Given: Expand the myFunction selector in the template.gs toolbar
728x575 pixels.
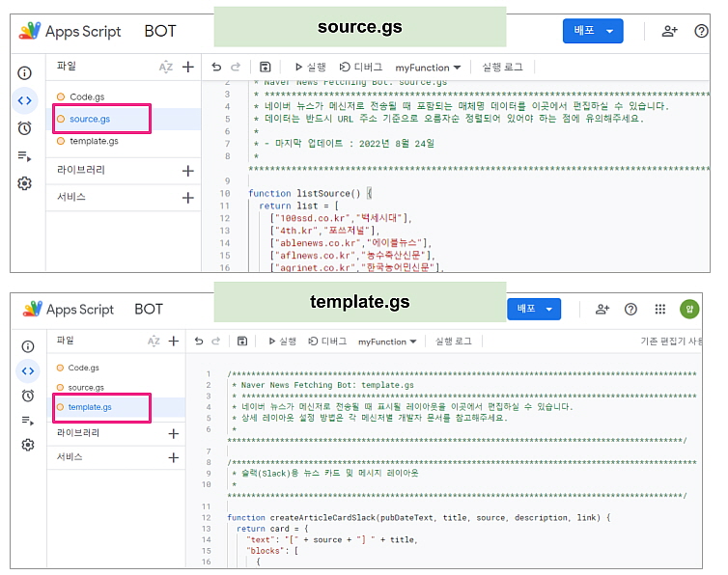Looking at the screenshot, I should (387, 342).
